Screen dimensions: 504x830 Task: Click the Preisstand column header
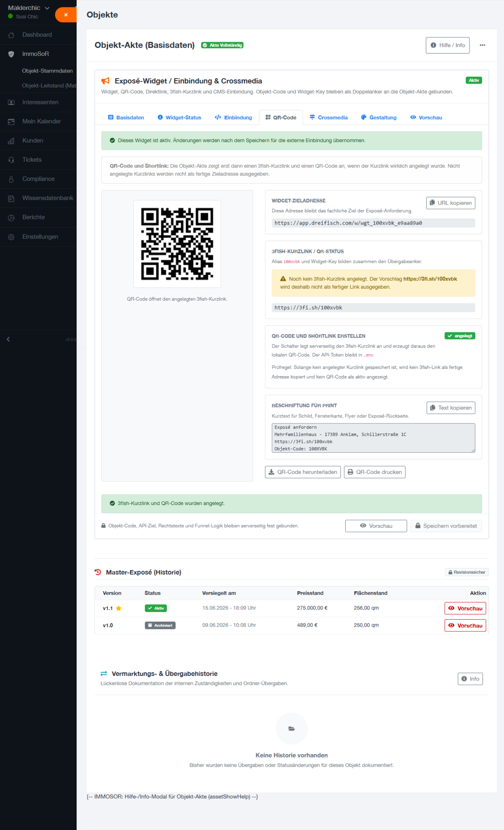coord(310,593)
